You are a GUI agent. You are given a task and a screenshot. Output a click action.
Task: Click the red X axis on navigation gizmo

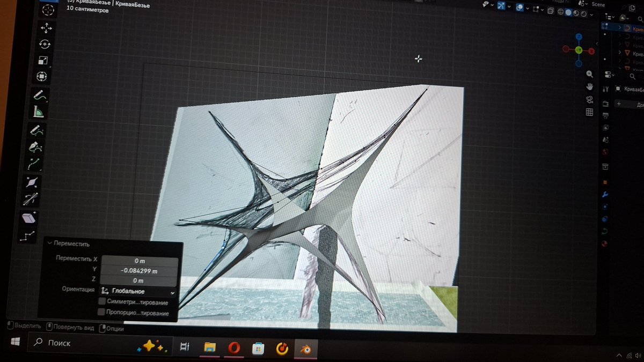[x=591, y=51]
